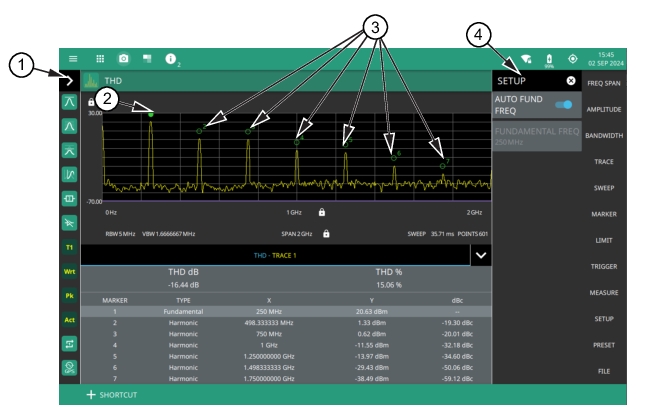The width and height of the screenshot is (648, 410).
Task: Toggle the lock next to SPAN 2 GHz
Action: tap(327, 233)
